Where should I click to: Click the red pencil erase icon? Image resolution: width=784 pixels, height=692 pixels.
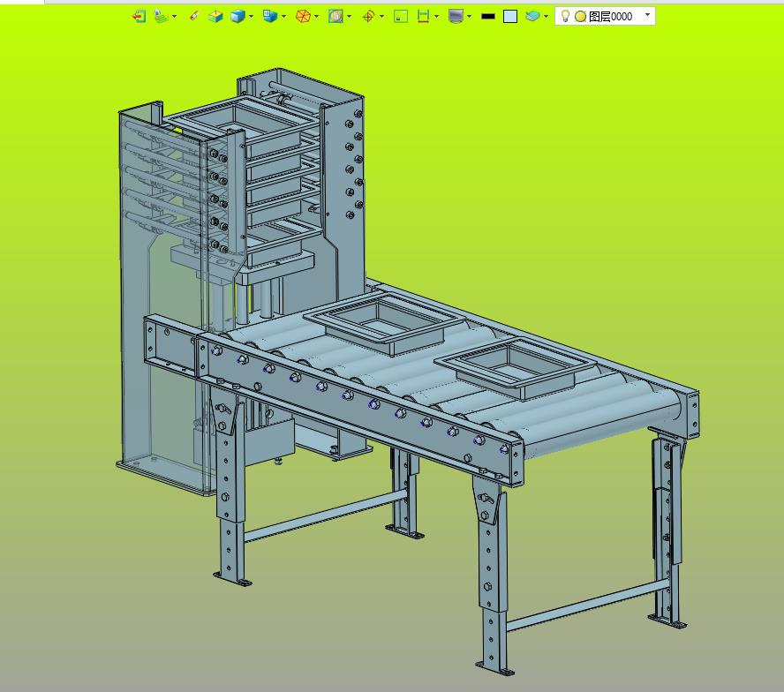click(194, 17)
